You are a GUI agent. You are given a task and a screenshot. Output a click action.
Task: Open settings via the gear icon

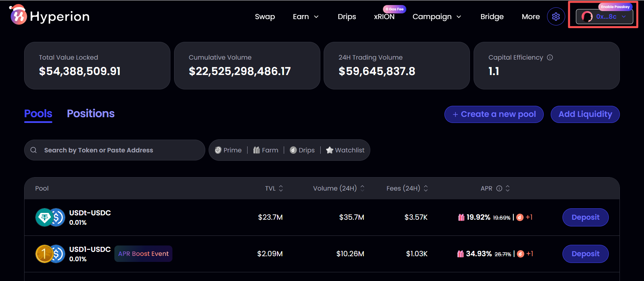(556, 16)
